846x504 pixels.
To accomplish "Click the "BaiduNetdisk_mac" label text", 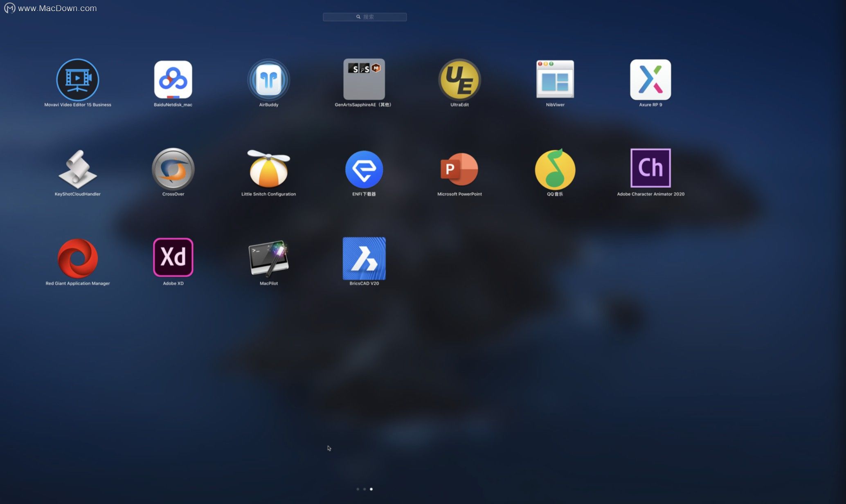I will 173,105.
